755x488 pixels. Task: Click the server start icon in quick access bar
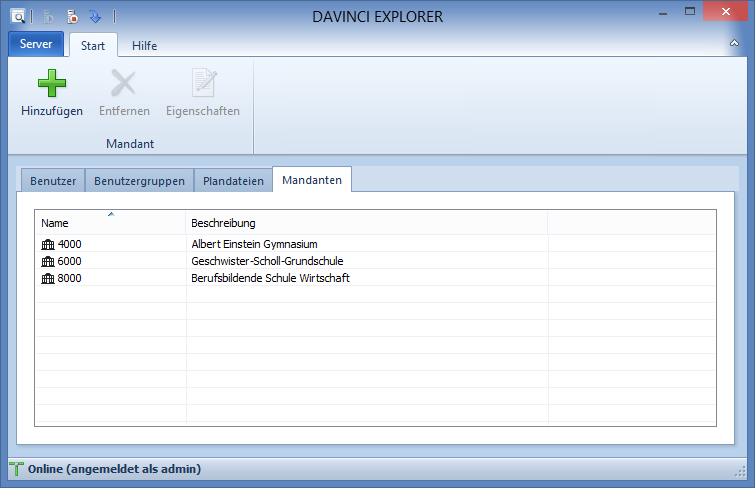pyautogui.click(x=50, y=16)
